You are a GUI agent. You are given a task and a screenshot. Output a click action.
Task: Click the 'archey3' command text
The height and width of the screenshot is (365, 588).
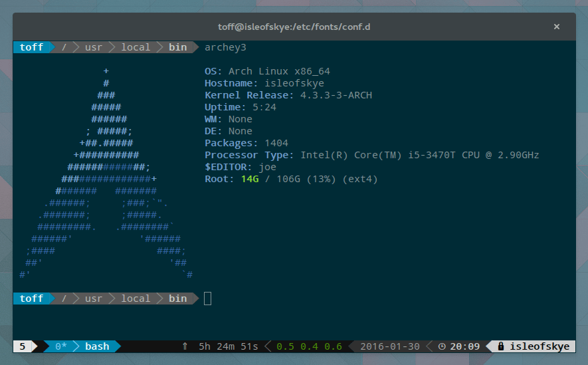pyautogui.click(x=225, y=47)
